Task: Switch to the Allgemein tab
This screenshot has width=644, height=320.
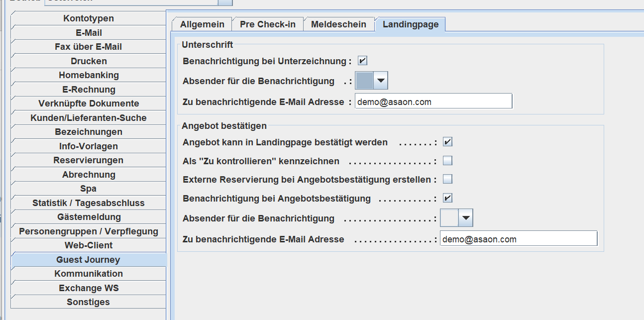Action: (202, 24)
